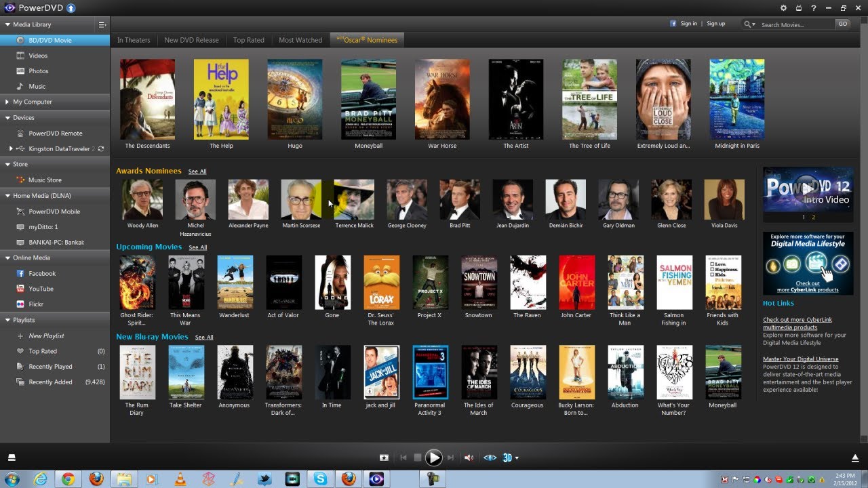868x488 pixels.
Task: Expand the Kingston DataTraveler tree node
Action: tap(11, 148)
